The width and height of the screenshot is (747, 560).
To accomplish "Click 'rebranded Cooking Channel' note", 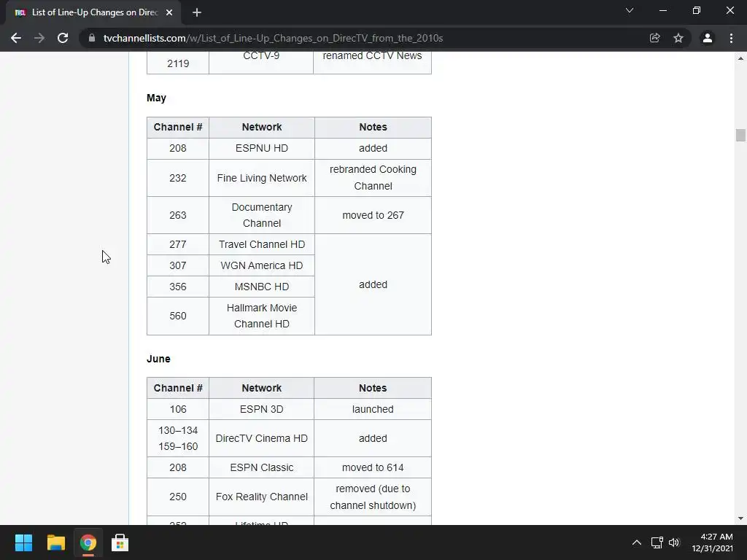I will (x=373, y=178).
